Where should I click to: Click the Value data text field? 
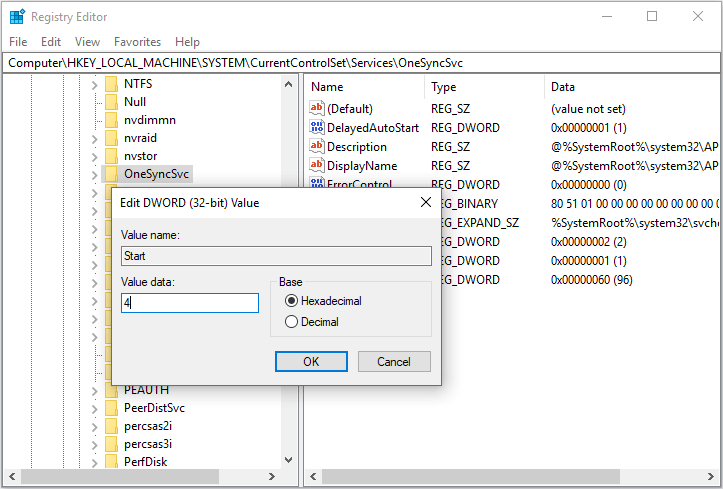point(190,302)
